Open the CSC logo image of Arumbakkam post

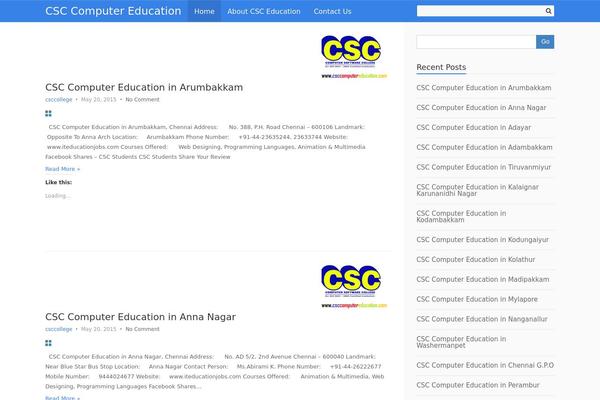click(354, 57)
